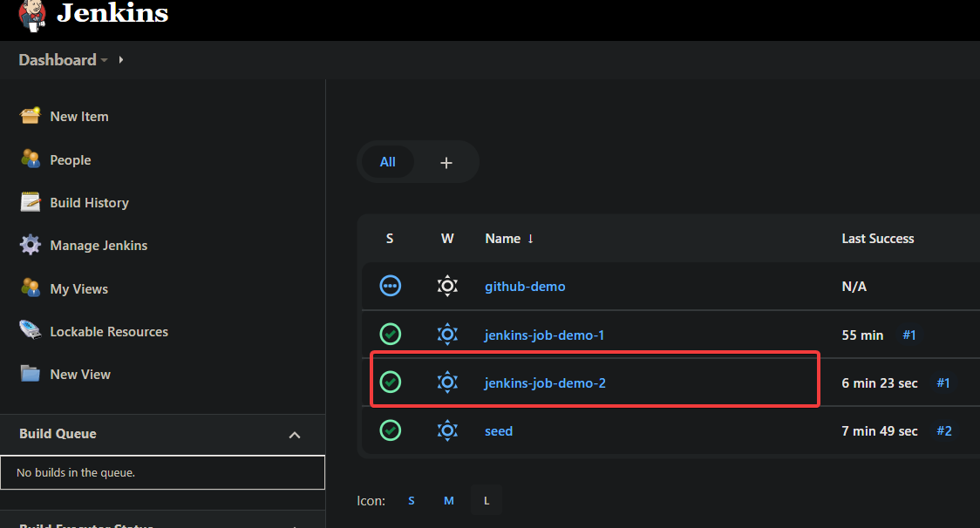
Task: Sort by the W weather column
Action: click(447, 239)
